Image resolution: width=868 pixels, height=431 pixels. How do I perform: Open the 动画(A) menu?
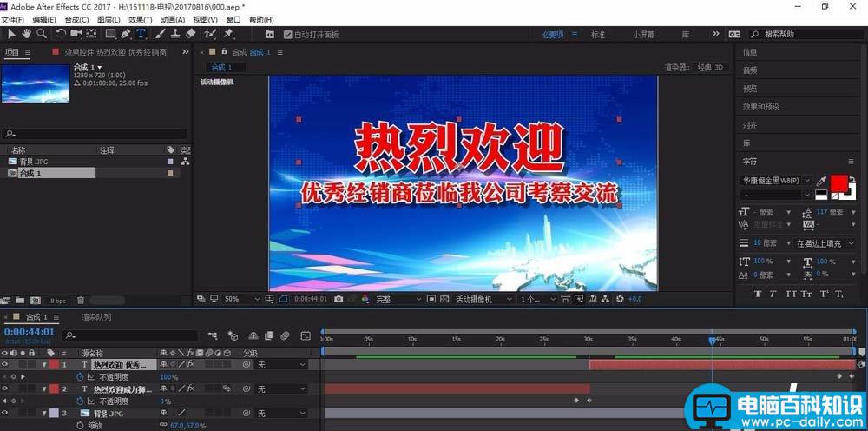173,19
